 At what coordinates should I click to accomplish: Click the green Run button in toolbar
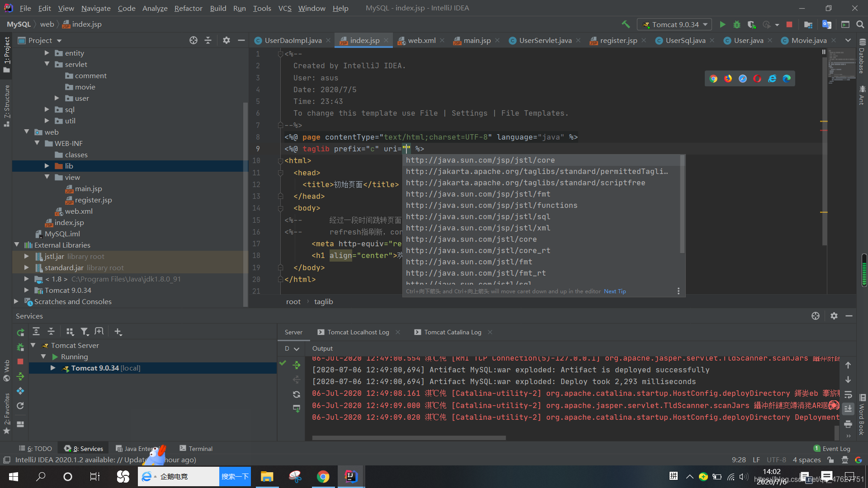click(722, 24)
